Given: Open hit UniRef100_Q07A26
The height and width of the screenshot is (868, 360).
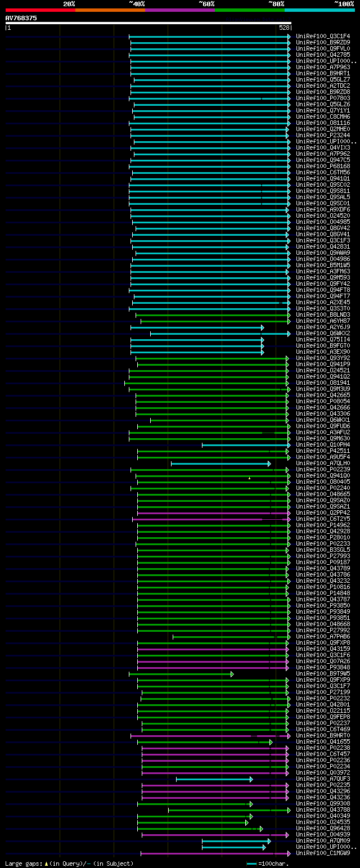Looking at the screenshot, I should 323,661.
